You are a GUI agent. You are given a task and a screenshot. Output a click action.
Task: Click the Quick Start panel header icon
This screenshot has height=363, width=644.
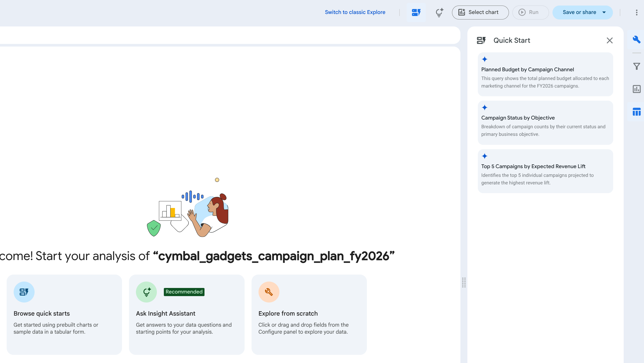[481, 40]
